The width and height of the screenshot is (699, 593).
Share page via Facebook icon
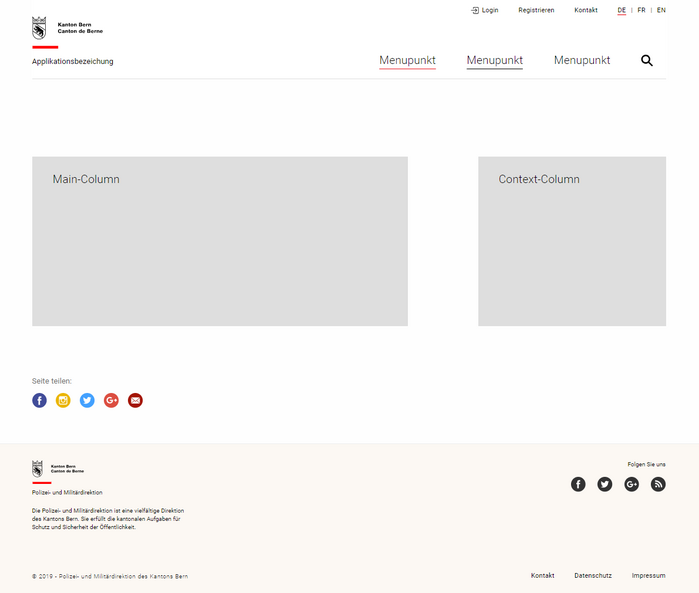pyautogui.click(x=39, y=400)
